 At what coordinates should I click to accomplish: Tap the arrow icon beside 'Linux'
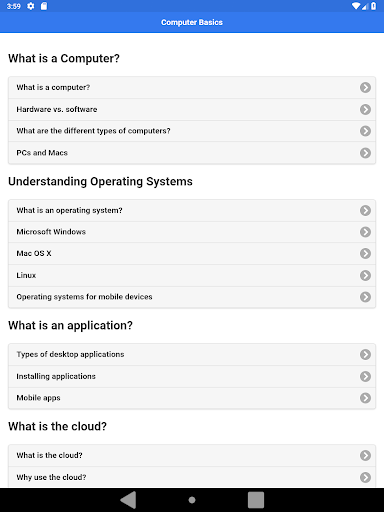coord(365,275)
